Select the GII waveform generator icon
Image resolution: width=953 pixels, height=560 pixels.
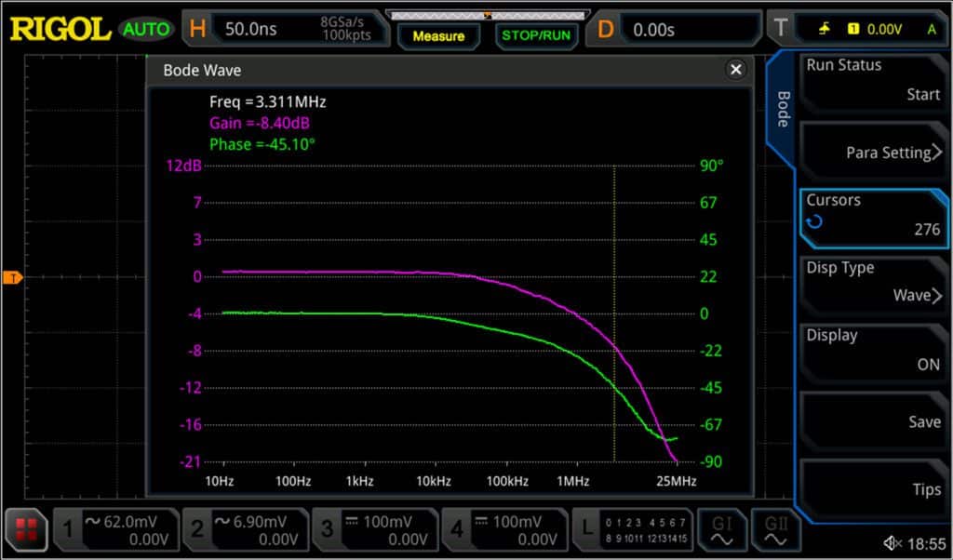(775, 530)
